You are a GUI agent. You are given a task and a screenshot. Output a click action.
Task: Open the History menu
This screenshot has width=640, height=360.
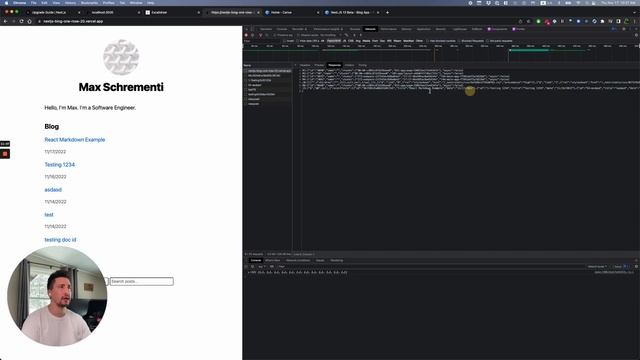[x=70, y=3]
